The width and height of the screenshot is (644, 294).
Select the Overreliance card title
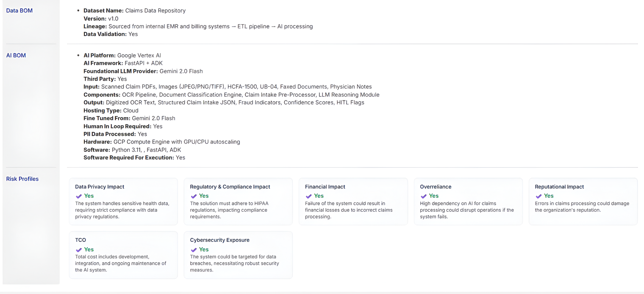pos(436,187)
